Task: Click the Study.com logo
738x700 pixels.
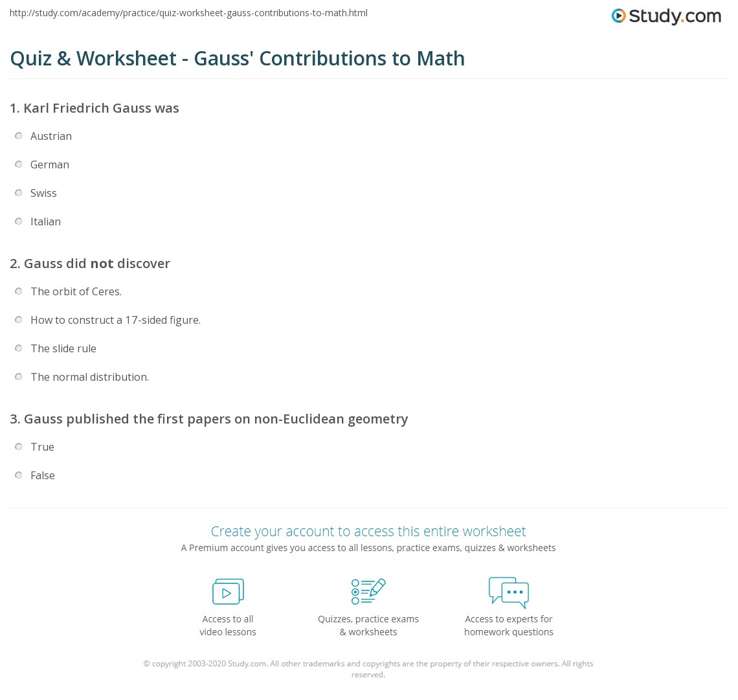Action: (666, 16)
